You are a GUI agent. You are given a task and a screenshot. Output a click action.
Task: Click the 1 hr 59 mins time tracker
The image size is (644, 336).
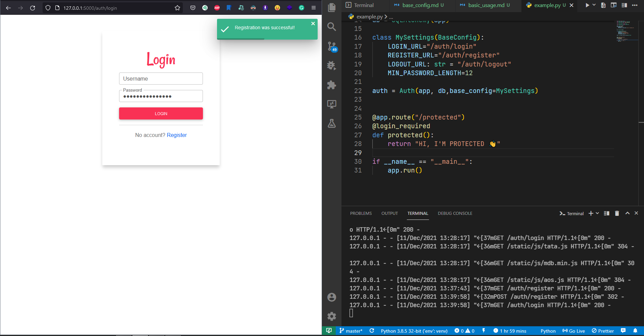pos(510,331)
